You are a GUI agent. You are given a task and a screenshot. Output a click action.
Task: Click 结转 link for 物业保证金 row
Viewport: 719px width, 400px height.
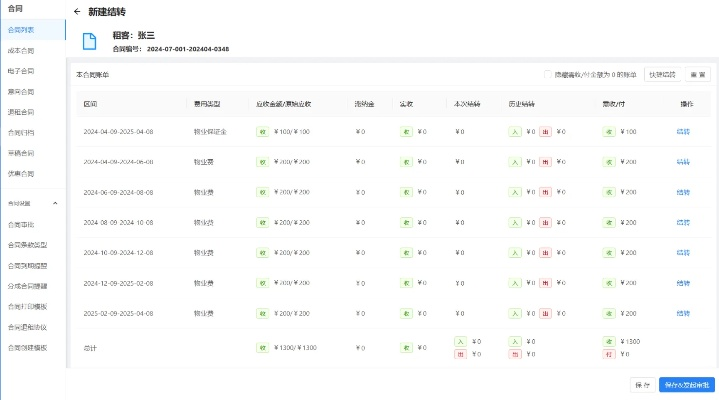684,131
